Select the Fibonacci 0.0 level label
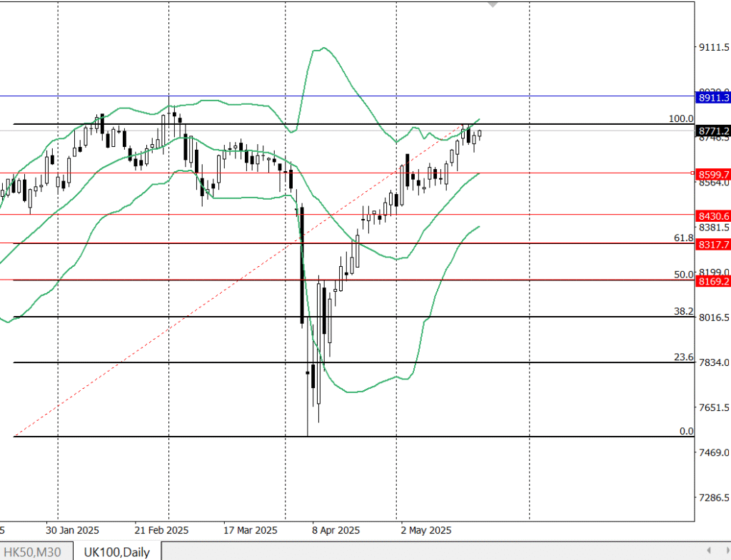This screenshot has width=731, height=560. (x=685, y=431)
